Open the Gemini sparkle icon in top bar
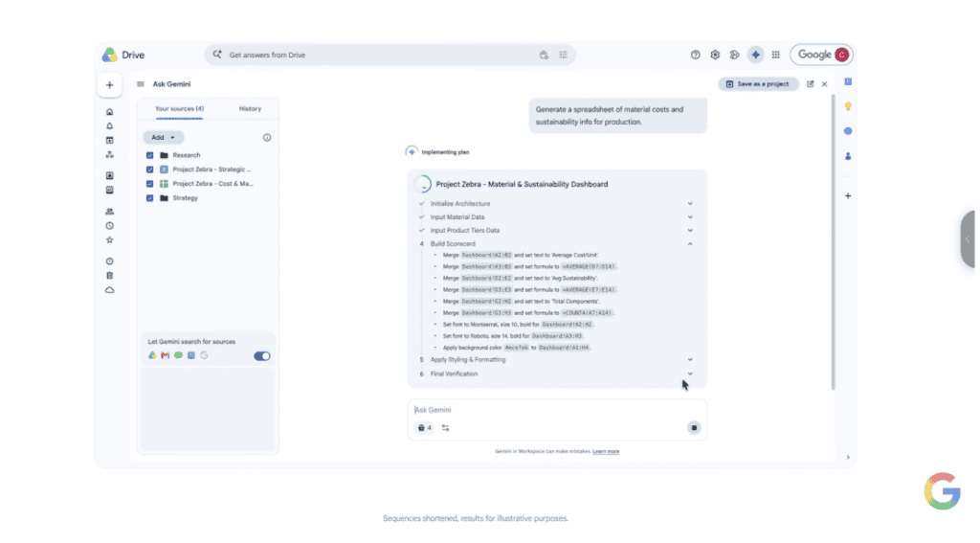The image size is (980, 543). tap(756, 55)
